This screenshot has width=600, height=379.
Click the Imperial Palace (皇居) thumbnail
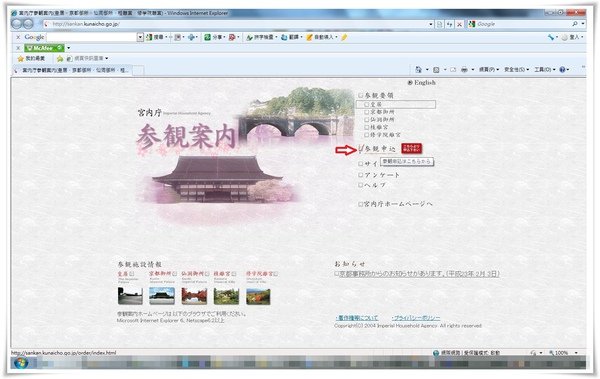point(130,296)
